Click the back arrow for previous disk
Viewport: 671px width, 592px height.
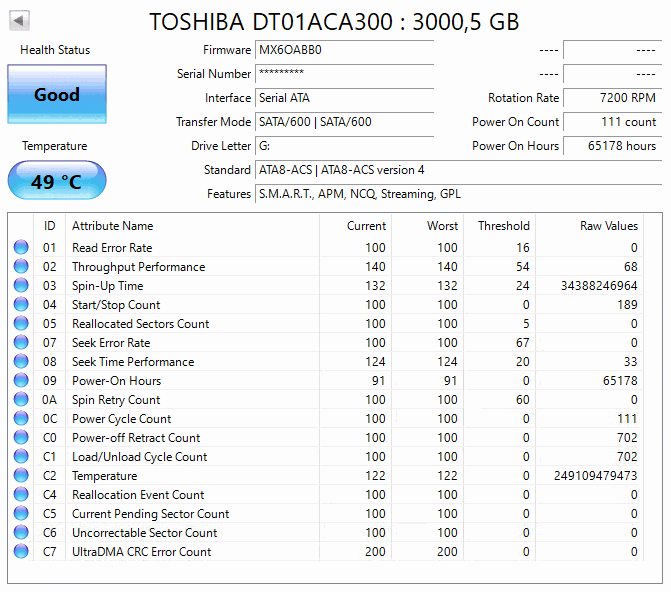[x=19, y=20]
